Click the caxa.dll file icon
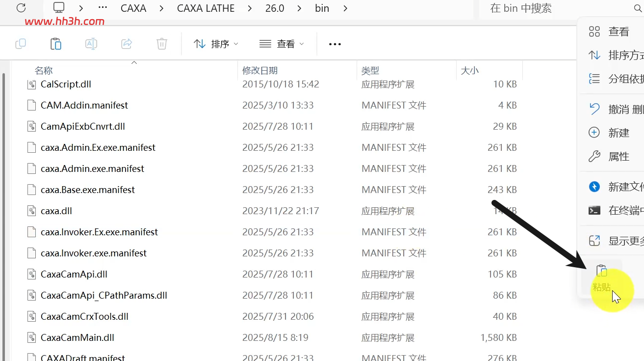Viewport: 644px width, 361px height. 32,211
